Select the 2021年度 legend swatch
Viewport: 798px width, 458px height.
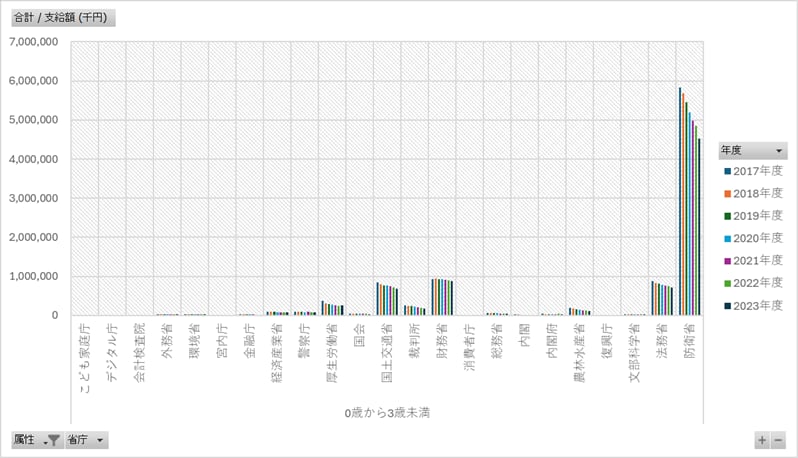click(x=728, y=261)
